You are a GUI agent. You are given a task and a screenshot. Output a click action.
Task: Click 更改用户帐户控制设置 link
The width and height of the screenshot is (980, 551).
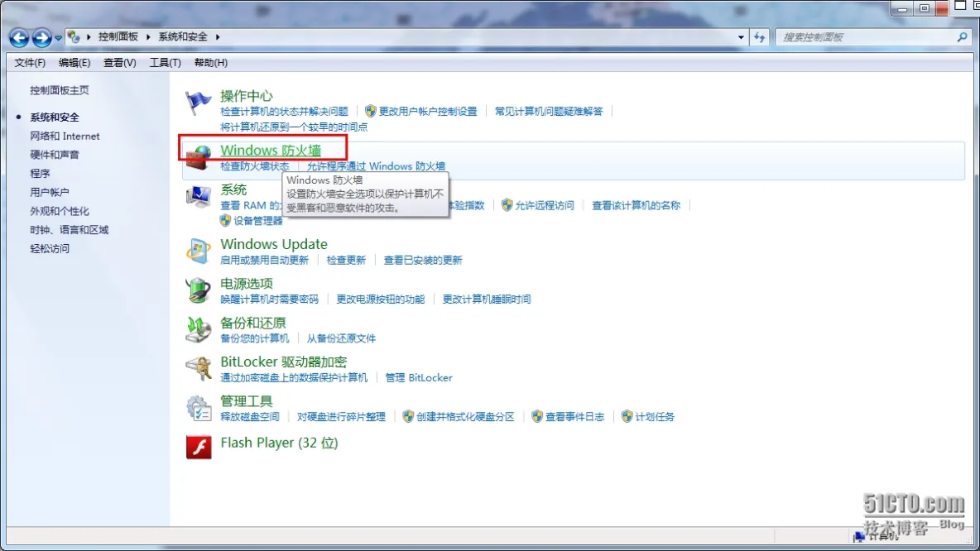(428, 111)
